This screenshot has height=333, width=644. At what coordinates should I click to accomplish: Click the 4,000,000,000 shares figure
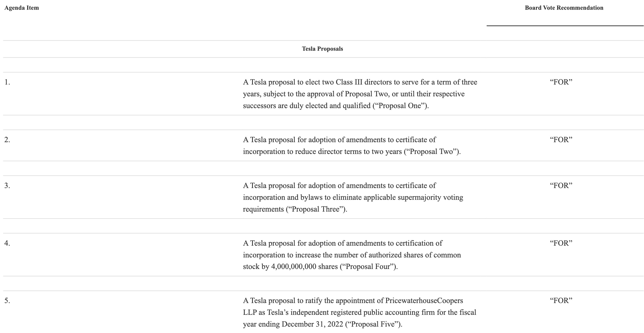coord(294,267)
